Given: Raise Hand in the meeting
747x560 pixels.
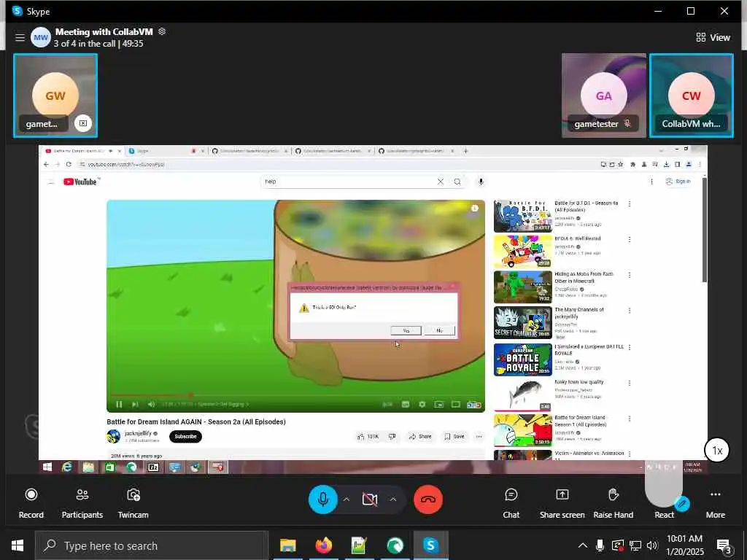Looking at the screenshot, I should point(613,503).
